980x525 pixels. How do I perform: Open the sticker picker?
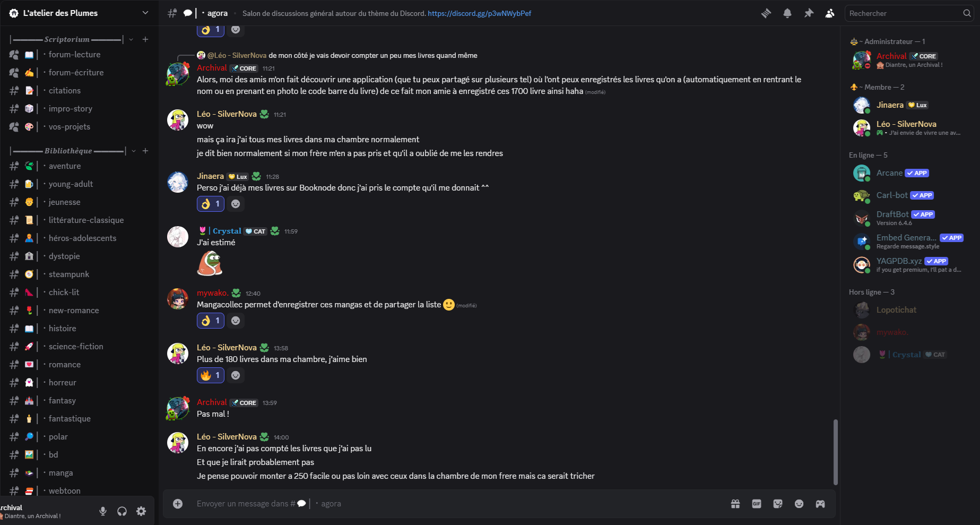point(778,504)
